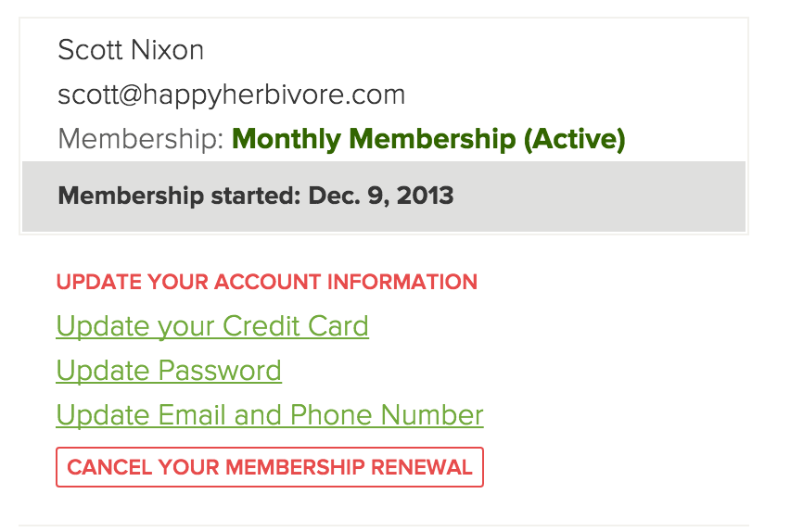This screenshot has height=532, width=803.
Task: Click the last name Nixon
Action: (173, 50)
